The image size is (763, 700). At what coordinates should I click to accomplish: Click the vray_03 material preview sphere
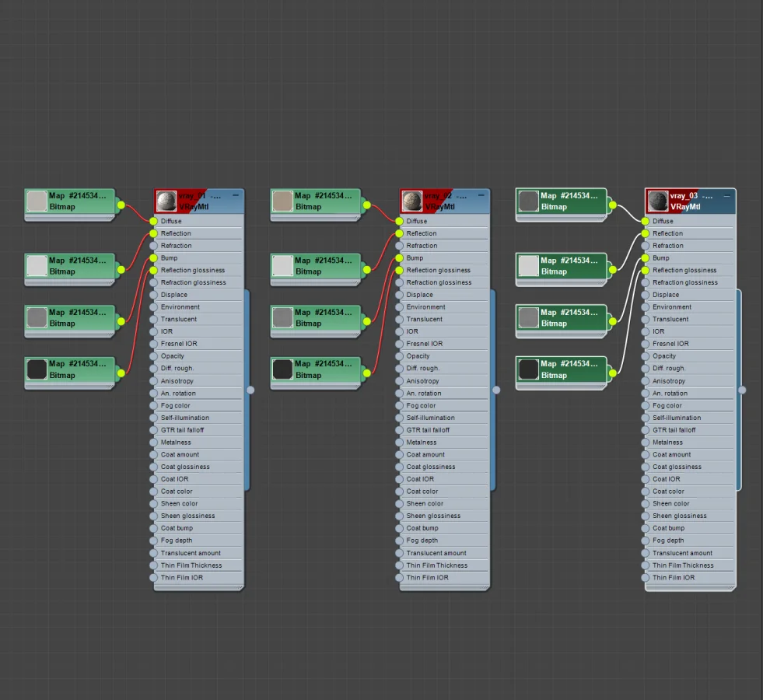pyautogui.click(x=658, y=201)
